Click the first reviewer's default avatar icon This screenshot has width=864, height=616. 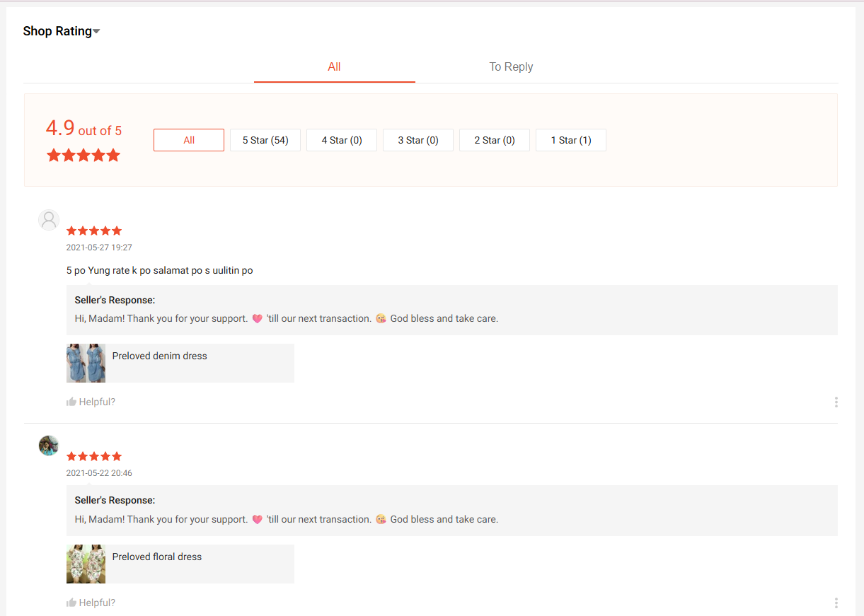coord(49,220)
